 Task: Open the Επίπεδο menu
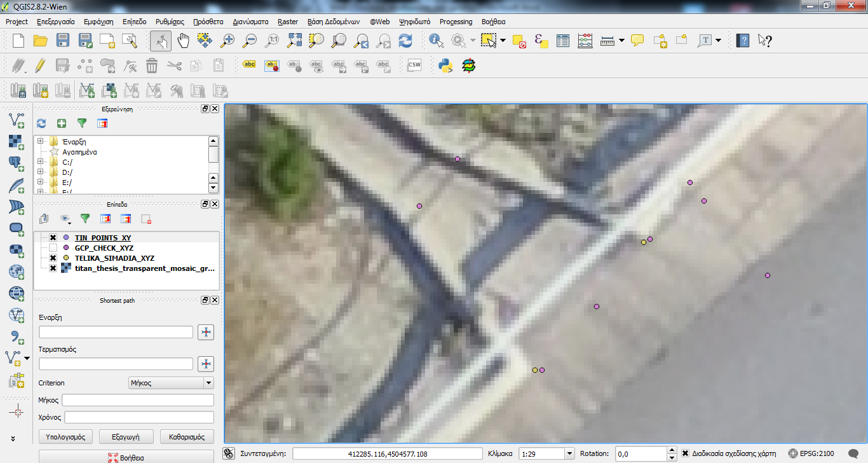coord(135,22)
